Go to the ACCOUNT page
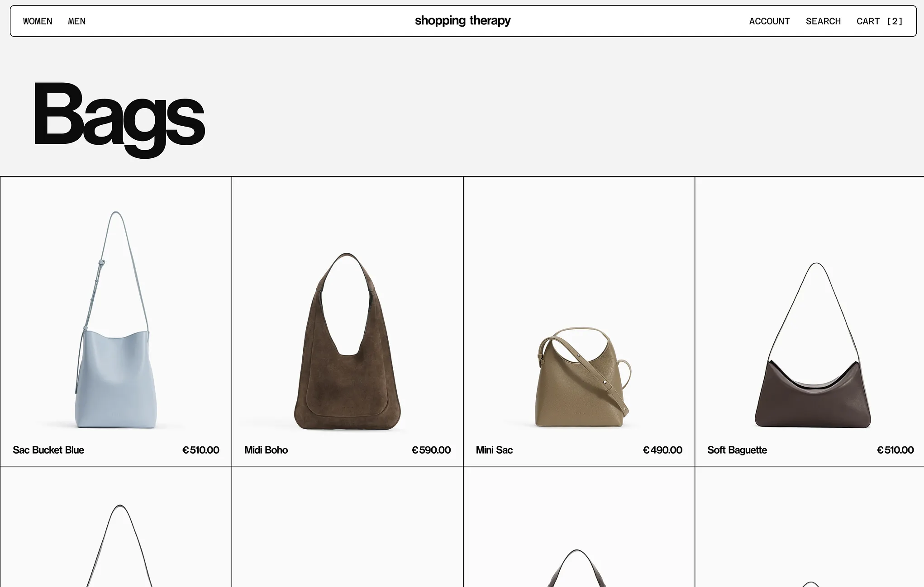924x587 pixels. click(x=769, y=21)
